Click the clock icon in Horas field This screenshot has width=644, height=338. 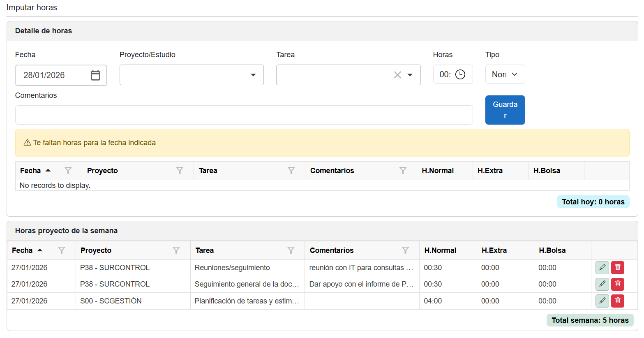[460, 74]
